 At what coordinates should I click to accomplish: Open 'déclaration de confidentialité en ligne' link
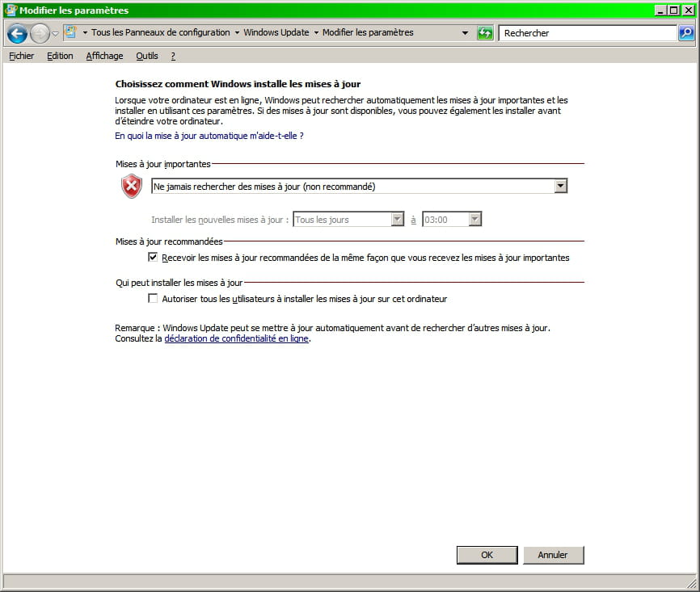pos(237,338)
